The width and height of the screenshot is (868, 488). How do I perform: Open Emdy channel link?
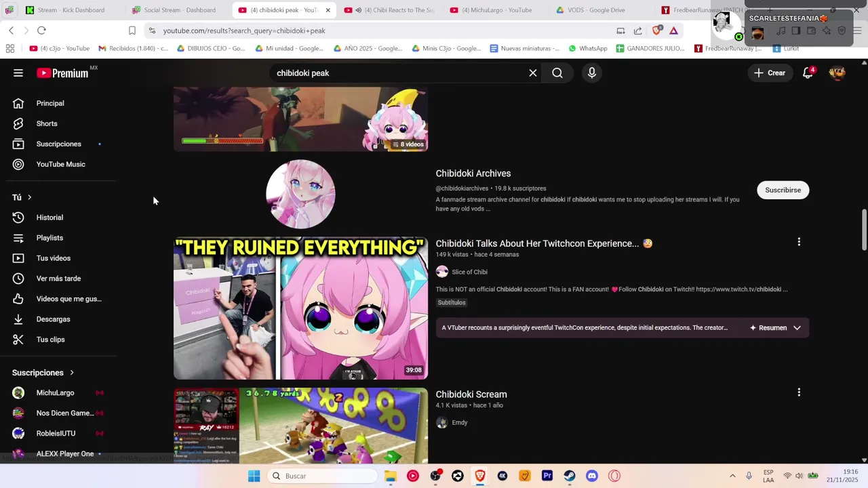(460, 423)
